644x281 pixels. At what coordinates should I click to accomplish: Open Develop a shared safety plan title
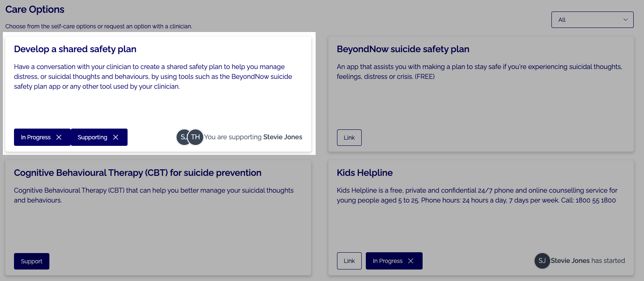click(x=75, y=49)
